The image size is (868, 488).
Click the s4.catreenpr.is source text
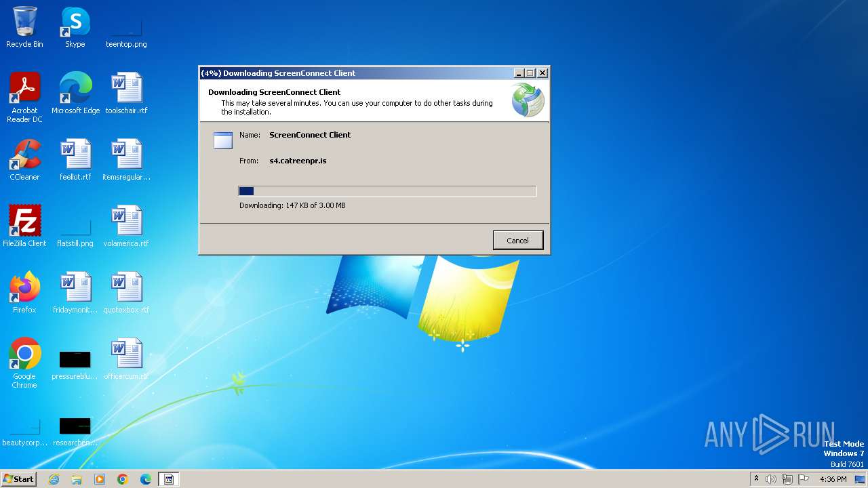[x=298, y=161]
